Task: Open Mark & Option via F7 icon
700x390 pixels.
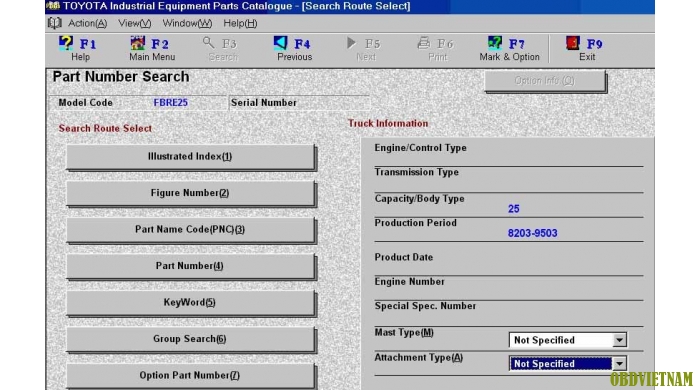Action: tap(495, 43)
